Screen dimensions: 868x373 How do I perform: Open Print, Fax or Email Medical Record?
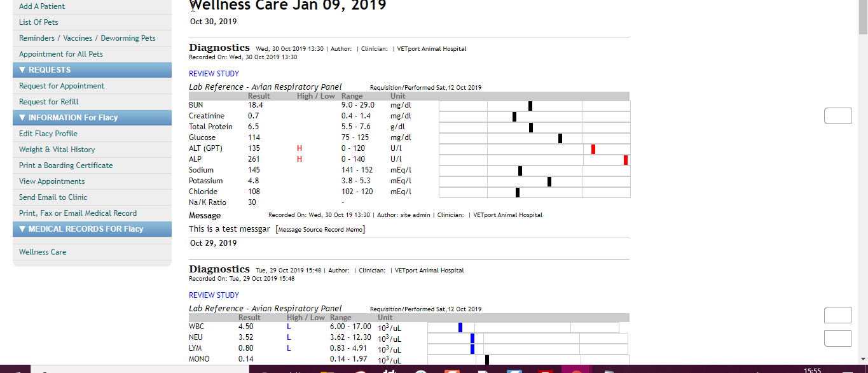pos(78,213)
